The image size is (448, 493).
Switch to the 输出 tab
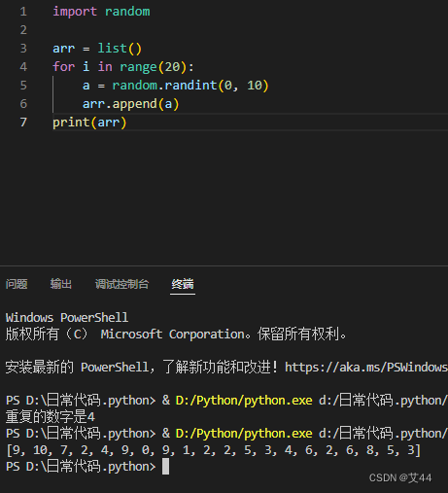tap(61, 284)
